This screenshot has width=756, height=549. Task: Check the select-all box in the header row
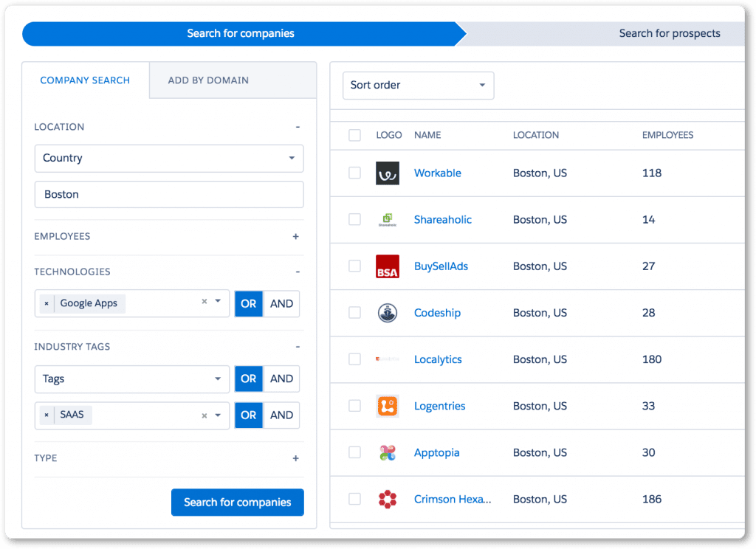[354, 135]
